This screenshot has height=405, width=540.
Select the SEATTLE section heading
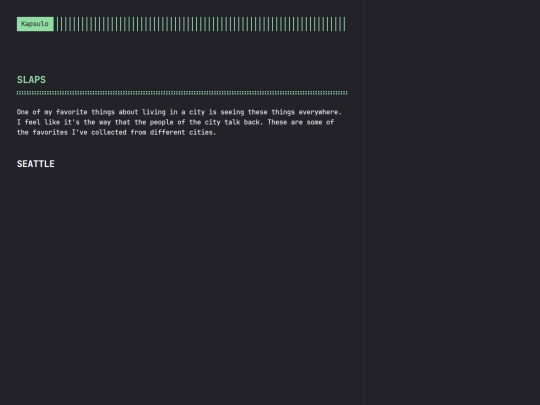[36, 164]
